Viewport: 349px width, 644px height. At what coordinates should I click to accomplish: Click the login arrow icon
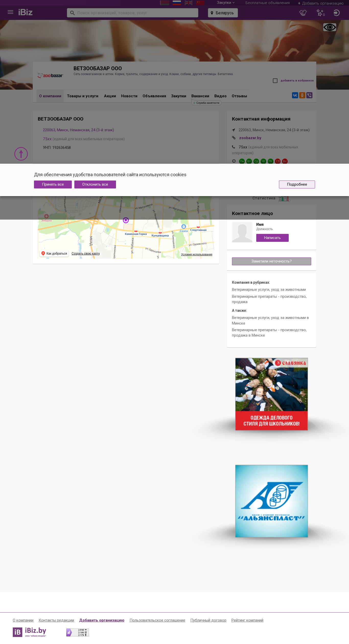337,13
